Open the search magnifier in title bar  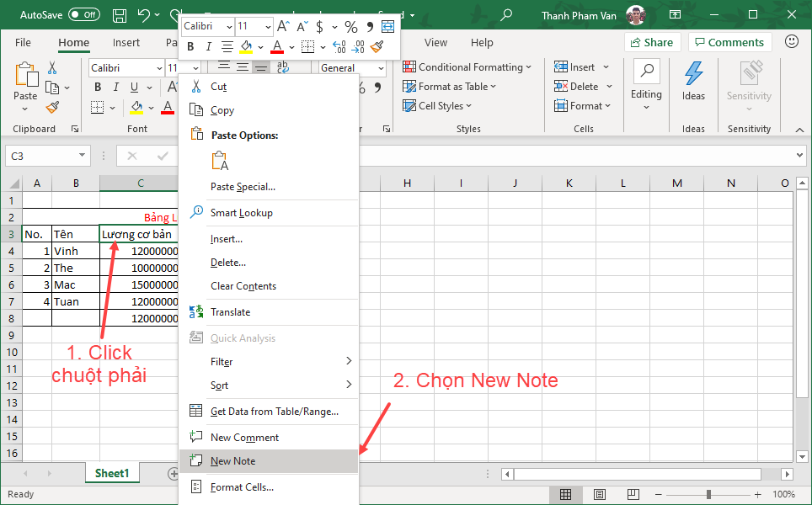point(506,15)
